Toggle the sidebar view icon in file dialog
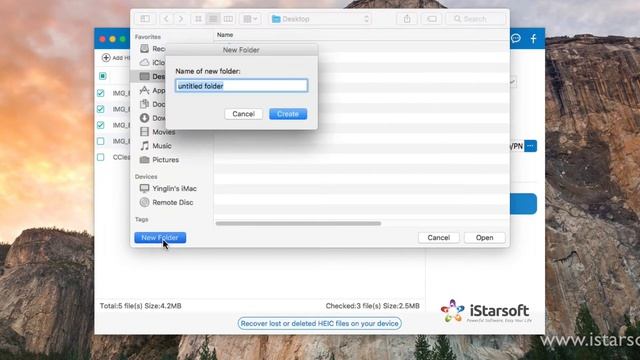640x360 pixels. click(145, 19)
